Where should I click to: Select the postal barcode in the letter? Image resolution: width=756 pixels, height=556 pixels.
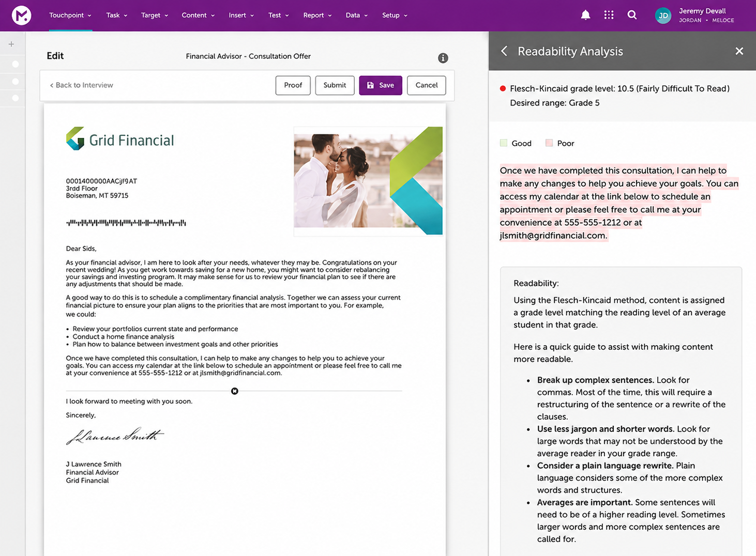click(126, 223)
